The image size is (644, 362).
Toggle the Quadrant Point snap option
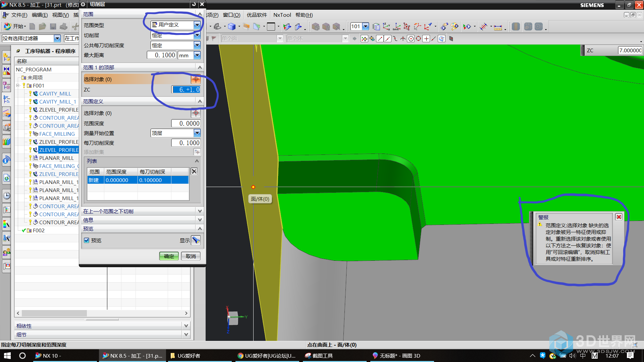pos(418,39)
